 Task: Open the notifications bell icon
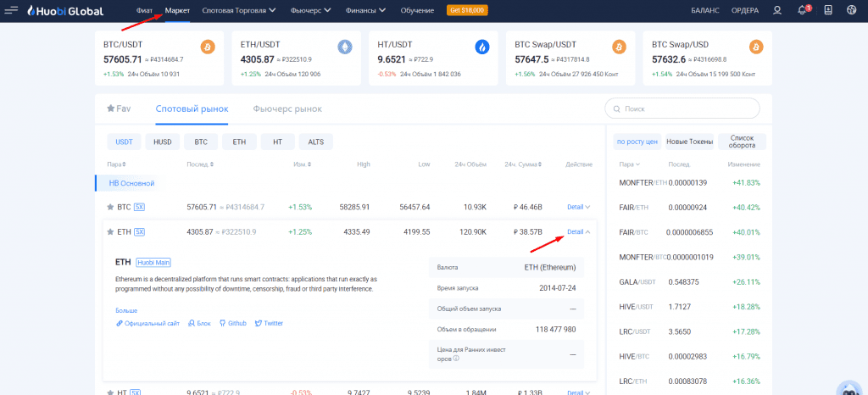pos(802,10)
